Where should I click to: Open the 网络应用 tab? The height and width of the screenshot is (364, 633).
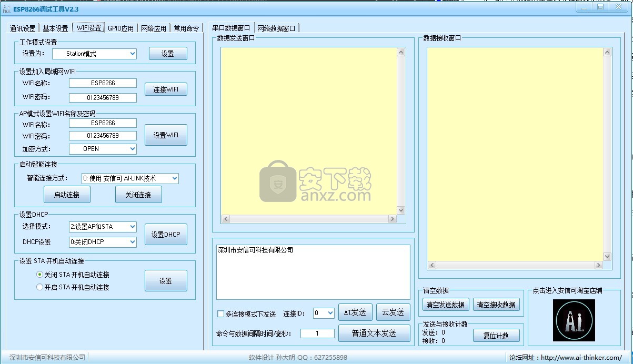(x=154, y=28)
